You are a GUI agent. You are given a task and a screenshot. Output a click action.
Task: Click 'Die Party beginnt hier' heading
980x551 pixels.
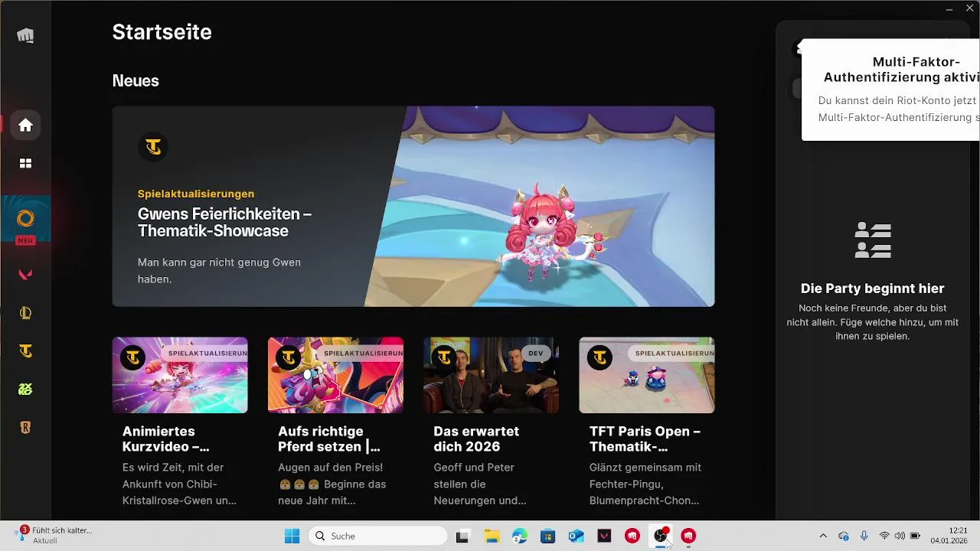pos(872,289)
